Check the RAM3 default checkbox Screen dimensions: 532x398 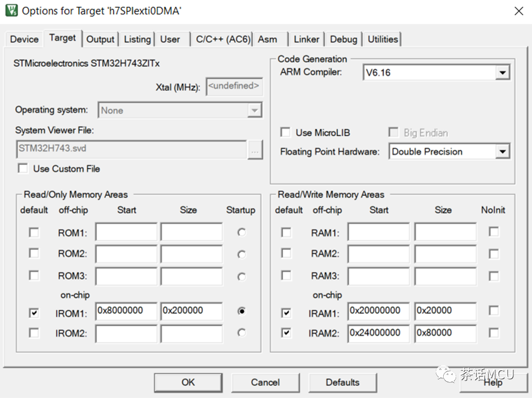(x=286, y=275)
